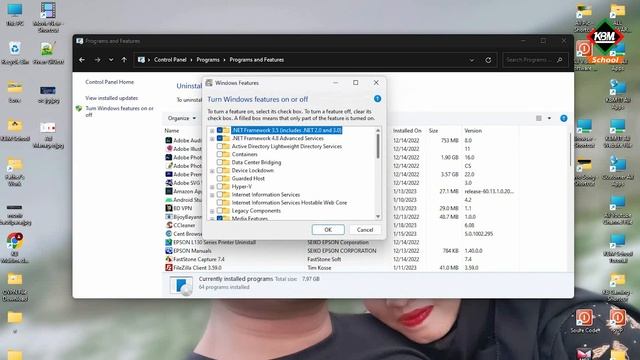Image resolution: width=640 pixels, height=360 pixels.
Task: Open recent locations dropdown in Explorer bar
Action: [111, 60]
